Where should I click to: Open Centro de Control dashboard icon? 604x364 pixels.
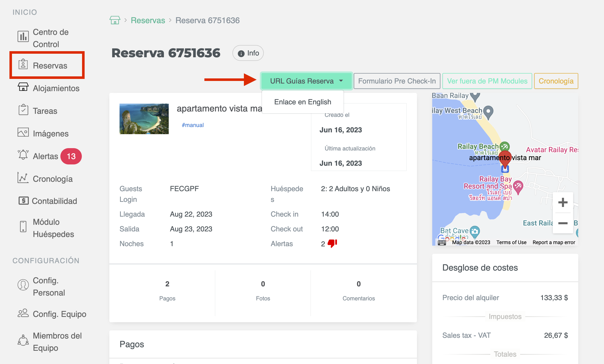tap(23, 36)
